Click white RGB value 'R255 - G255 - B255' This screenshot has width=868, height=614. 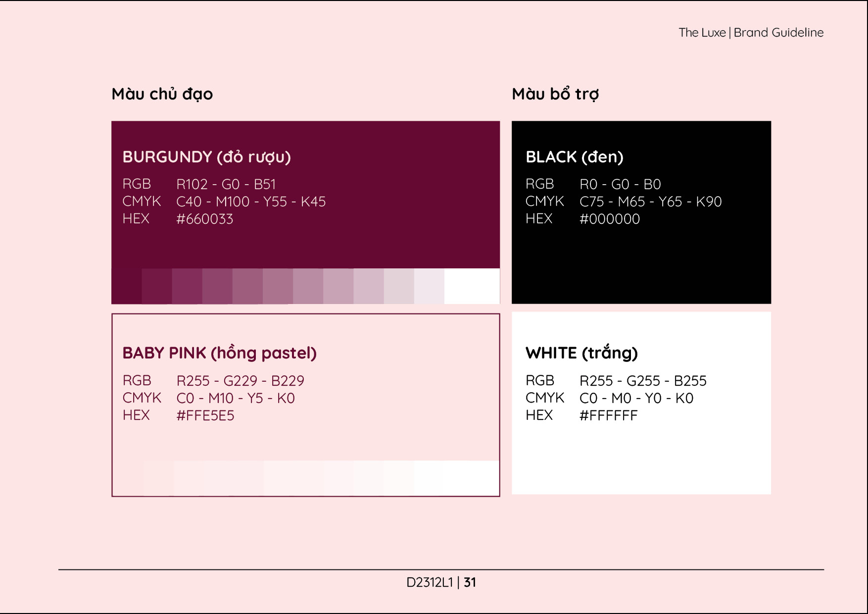643,381
